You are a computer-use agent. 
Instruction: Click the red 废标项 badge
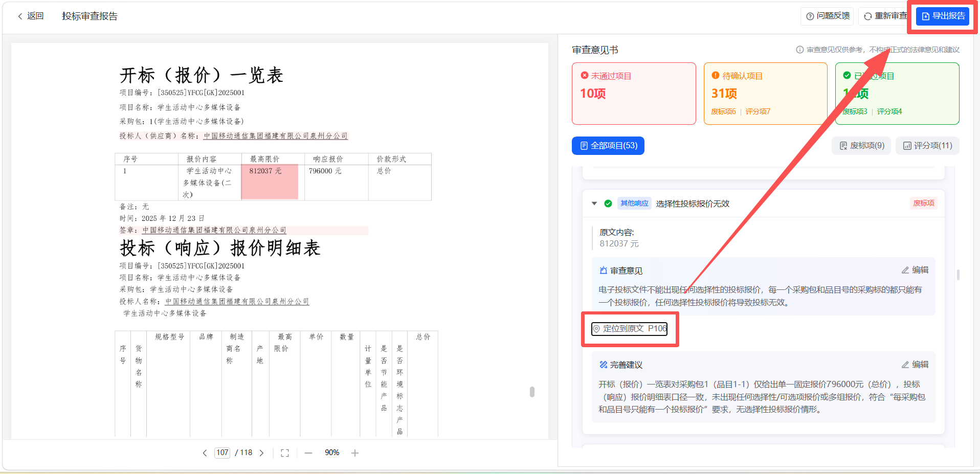point(924,204)
